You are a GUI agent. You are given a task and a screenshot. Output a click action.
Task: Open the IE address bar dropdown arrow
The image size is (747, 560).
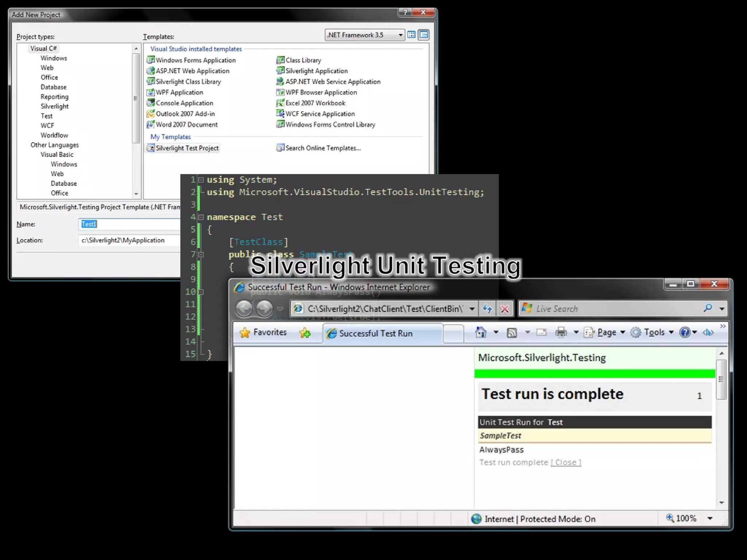pyautogui.click(x=472, y=309)
